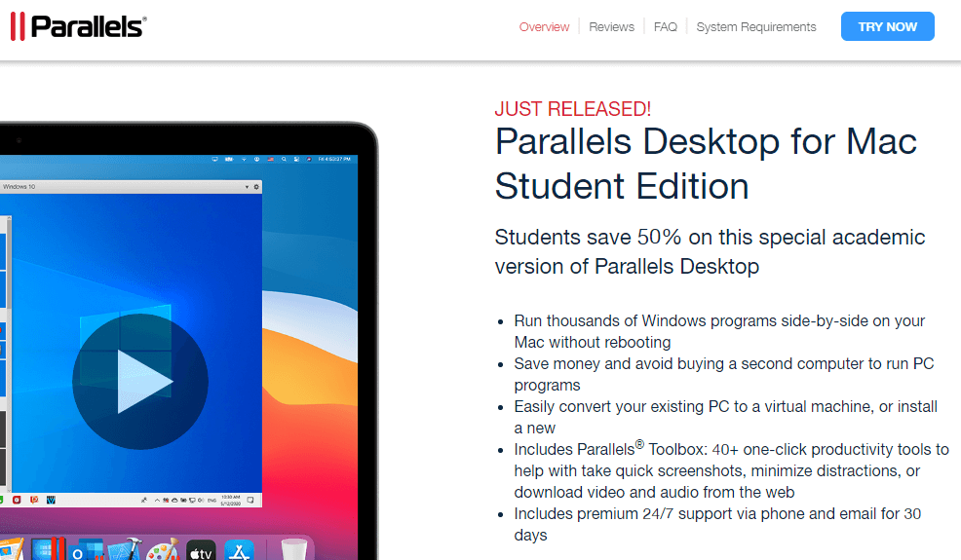The width and height of the screenshot is (961, 560).
Task: View System Requirements page
Action: (x=756, y=27)
